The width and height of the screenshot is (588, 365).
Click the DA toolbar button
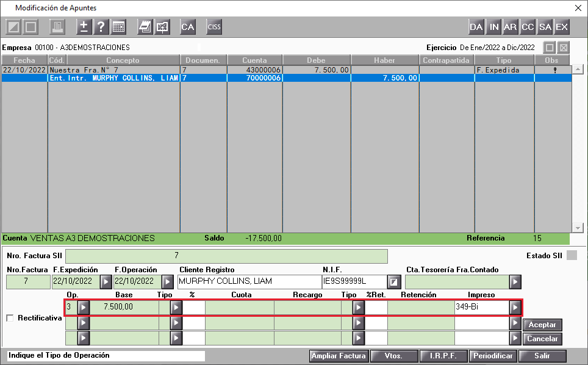tap(476, 27)
